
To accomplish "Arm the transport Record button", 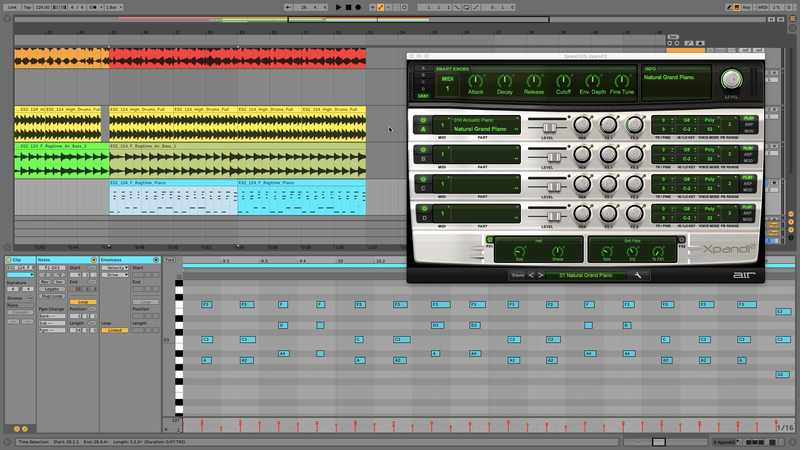I will [358, 7].
